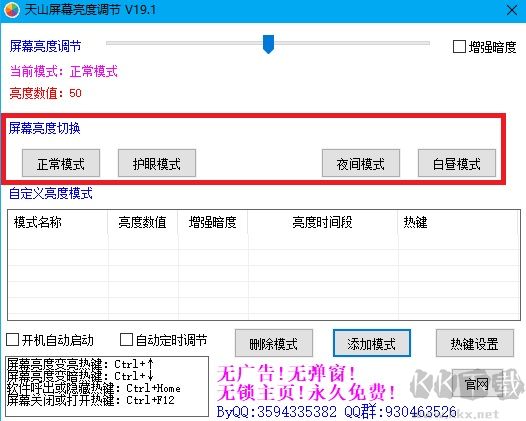
Task: Click the 亮度数值 column header
Action: tap(143, 222)
